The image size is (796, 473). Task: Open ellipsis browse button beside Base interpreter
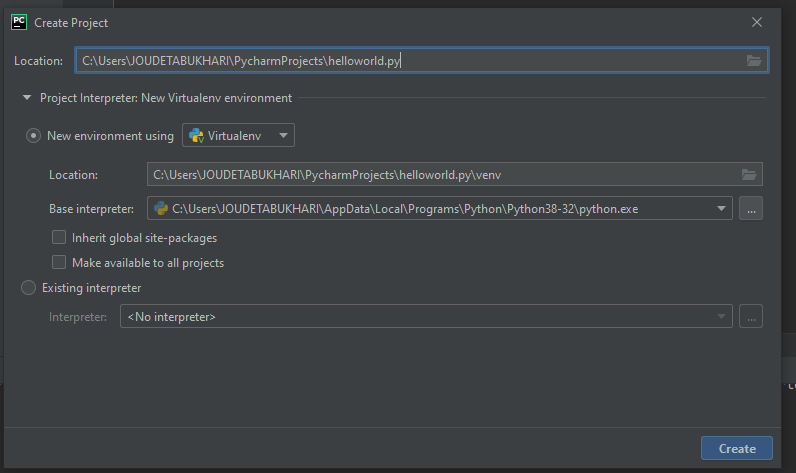click(751, 209)
